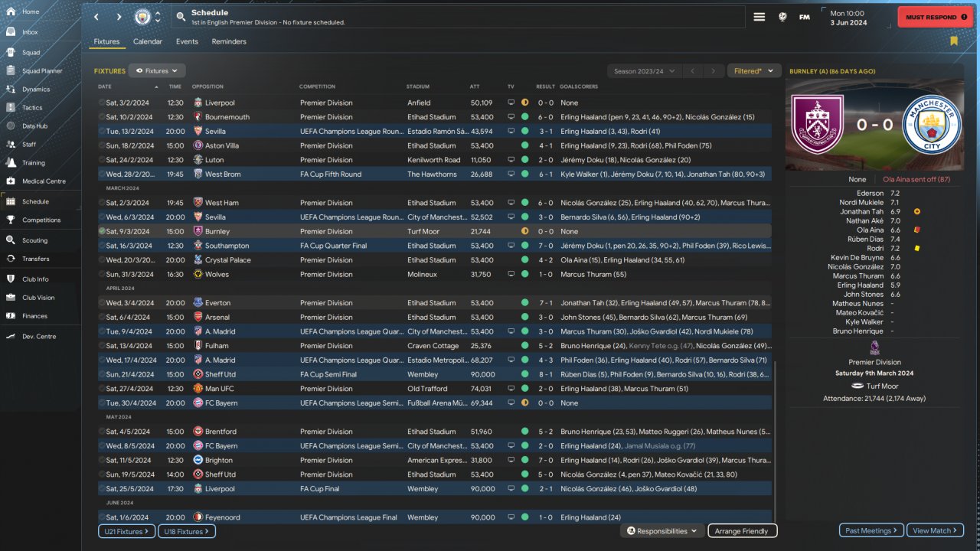
Task: Click the world globe icon in top bar
Action: [x=782, y=17]
